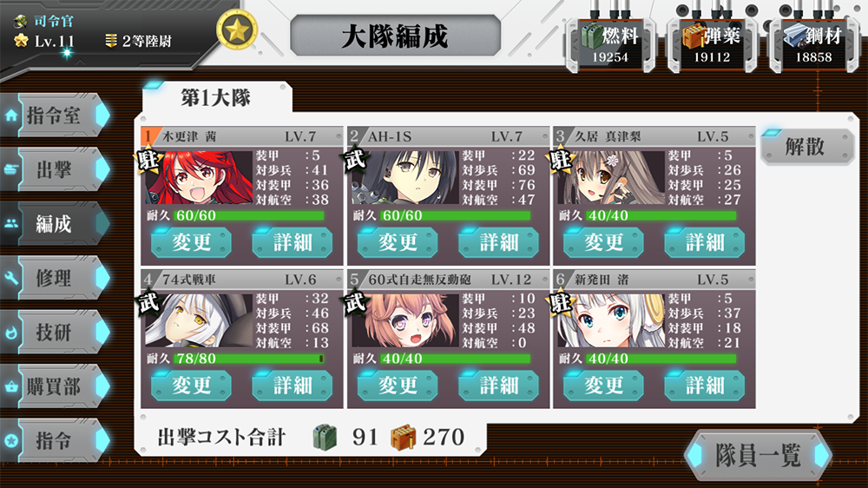Click the 久居 真津梨 character portrait
The width and height of the screenshot is (868, 488).
coord(610,177)
